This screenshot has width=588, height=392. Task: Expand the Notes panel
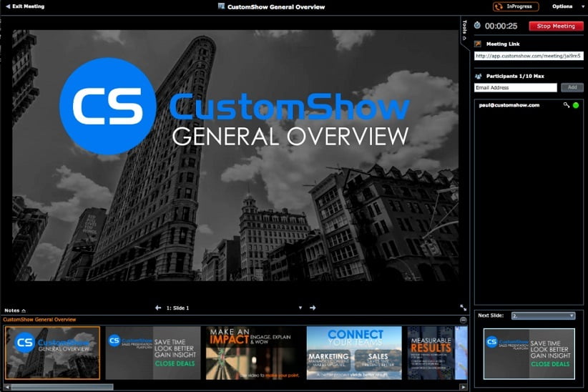15,310
